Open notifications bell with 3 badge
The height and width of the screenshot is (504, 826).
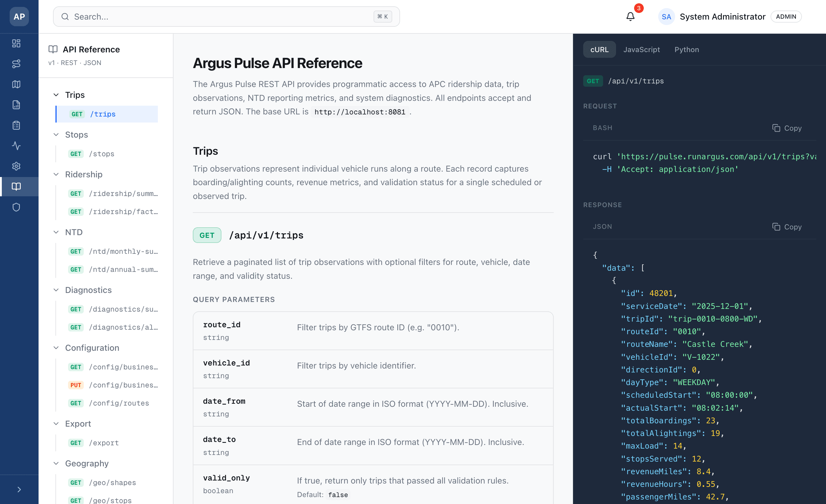630,17
